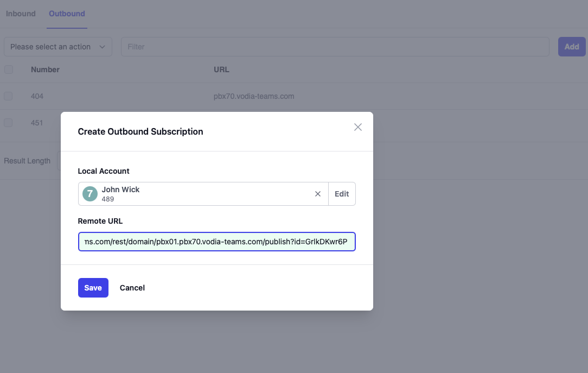Image resolution: width=588 pixels, height=373 pixels.
Task: Open the Result Length dropdown
Action: [59, 161]
